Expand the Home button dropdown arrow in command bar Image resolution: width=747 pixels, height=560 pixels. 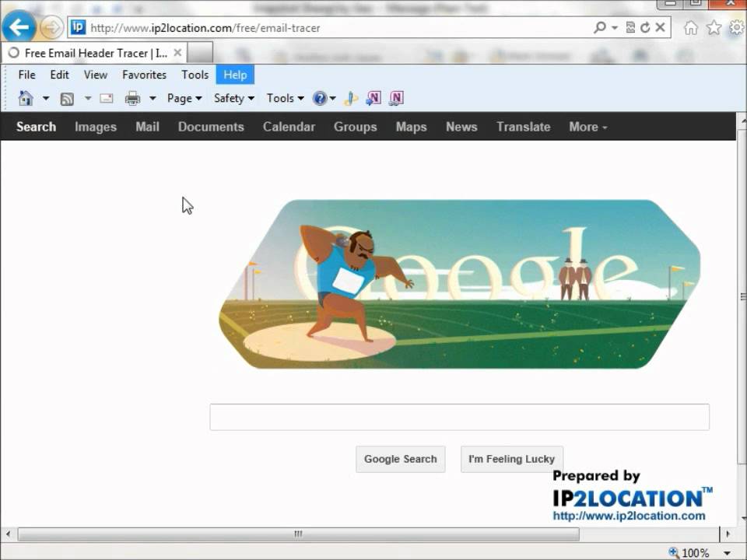click(x=46, y=99)
